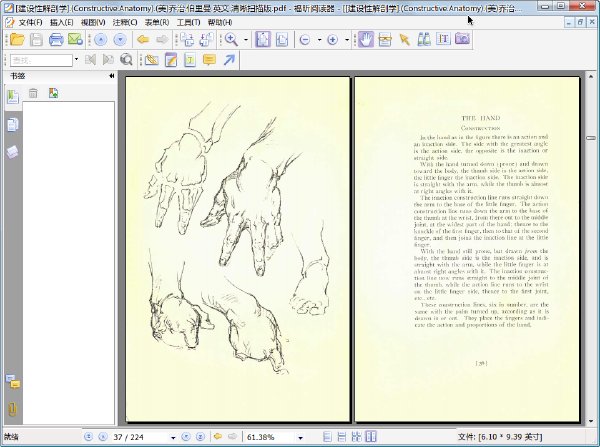Click the yellow previous view arrow in top toolbar
The image size is (600, 447).
pos(143,39)
